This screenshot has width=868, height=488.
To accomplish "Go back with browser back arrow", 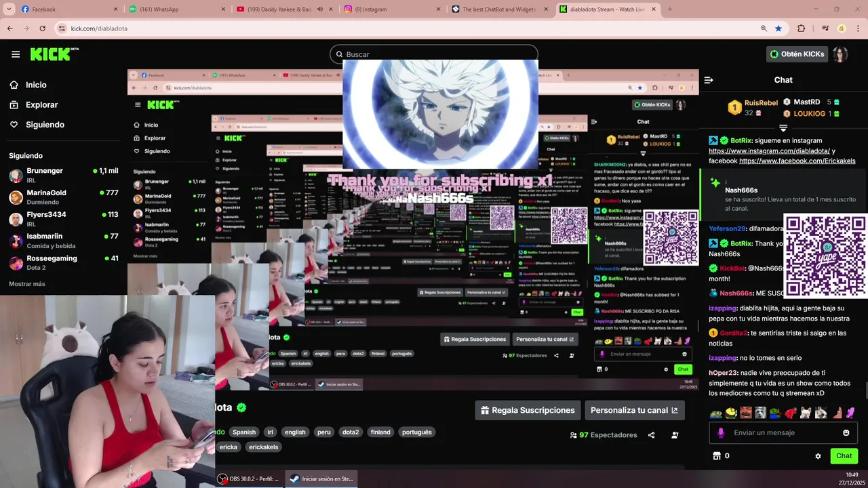I will click(x=9, y=28).
